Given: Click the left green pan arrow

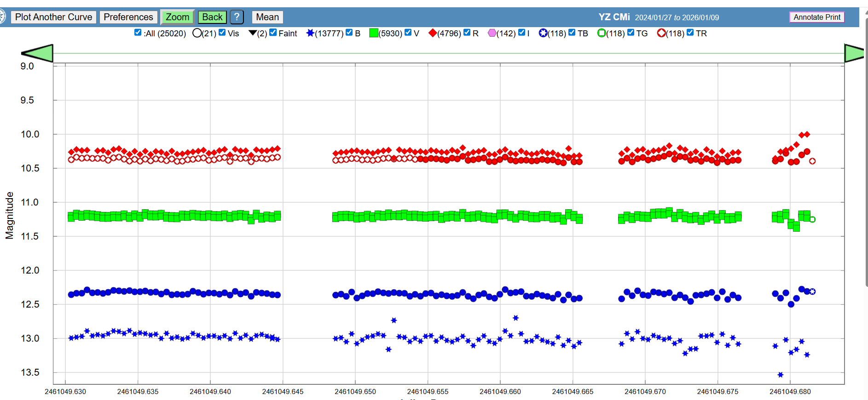Looking at the screenshot, I should click(x=38, y=53).
